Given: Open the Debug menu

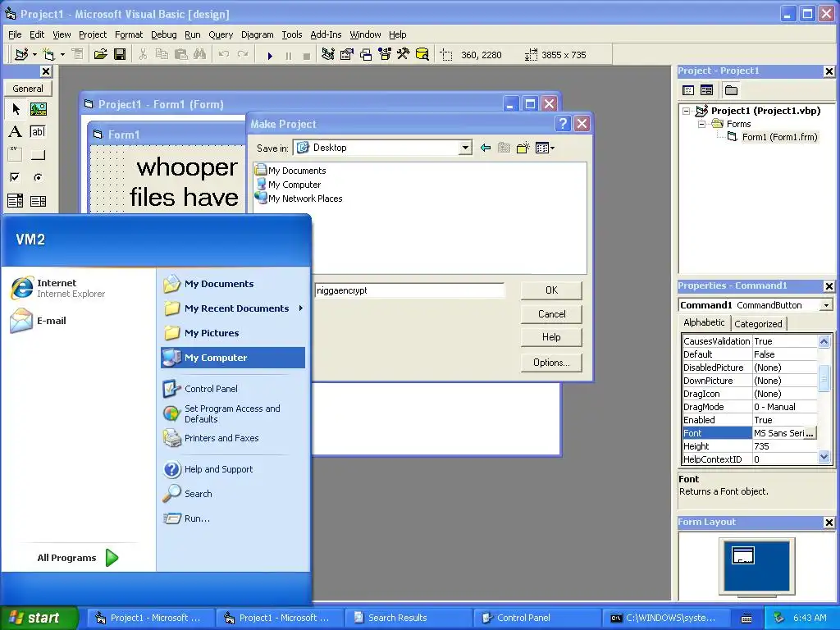Looking at the screenshot, I should 163,34.
